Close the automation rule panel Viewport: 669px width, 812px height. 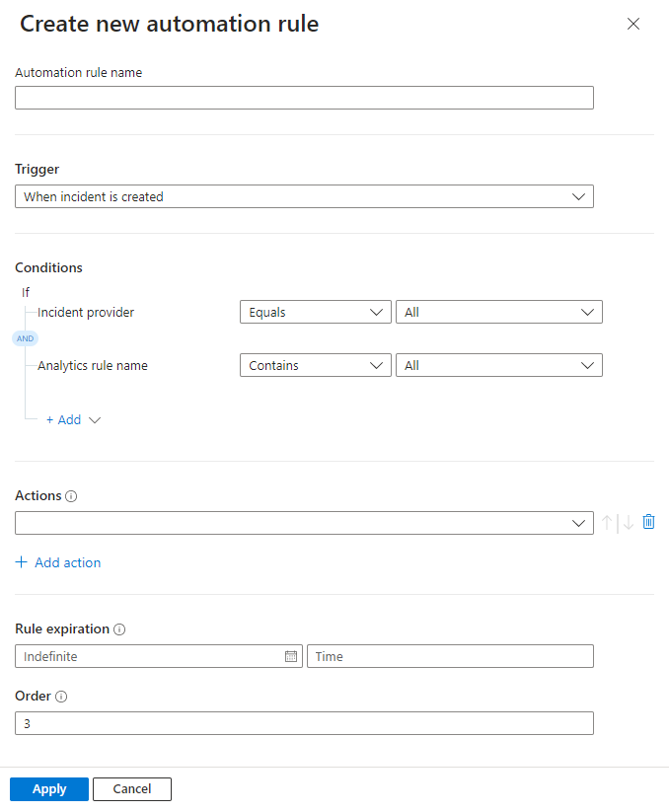633,24
